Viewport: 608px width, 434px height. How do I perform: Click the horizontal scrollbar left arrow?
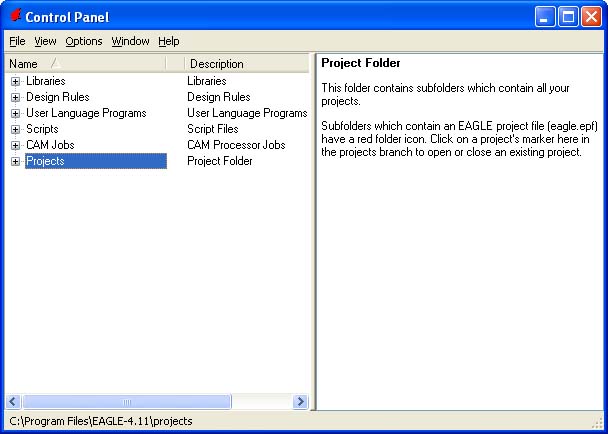coord(14,401)
